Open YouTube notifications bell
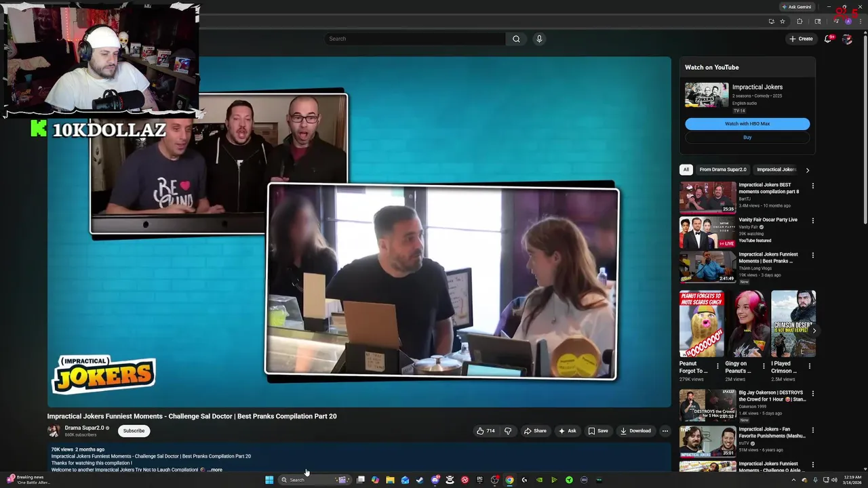The width and height of the screenshot is (868, 488). (827, 39)
